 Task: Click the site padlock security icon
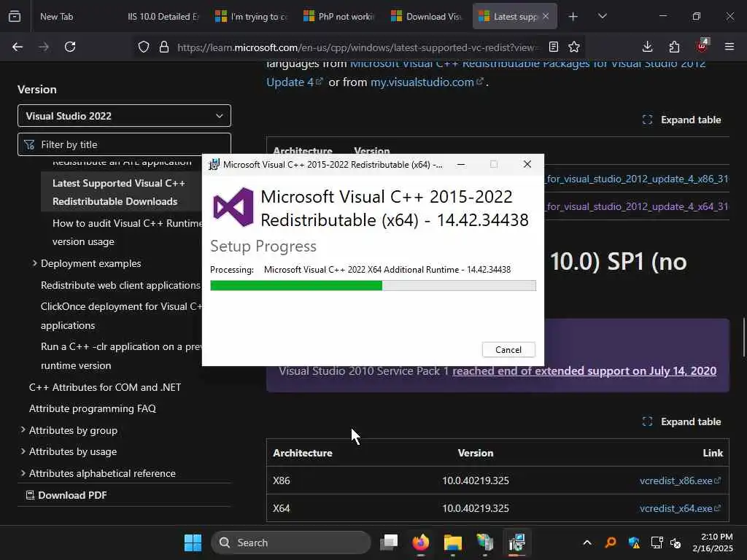pos(164,47)
